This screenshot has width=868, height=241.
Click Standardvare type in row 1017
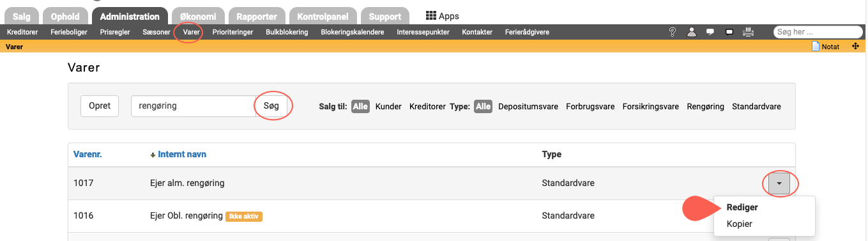(x=568, y=183)
